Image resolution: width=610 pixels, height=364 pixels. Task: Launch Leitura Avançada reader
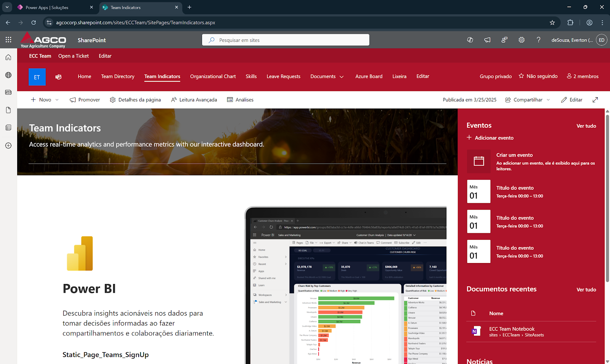click(194, 100)
